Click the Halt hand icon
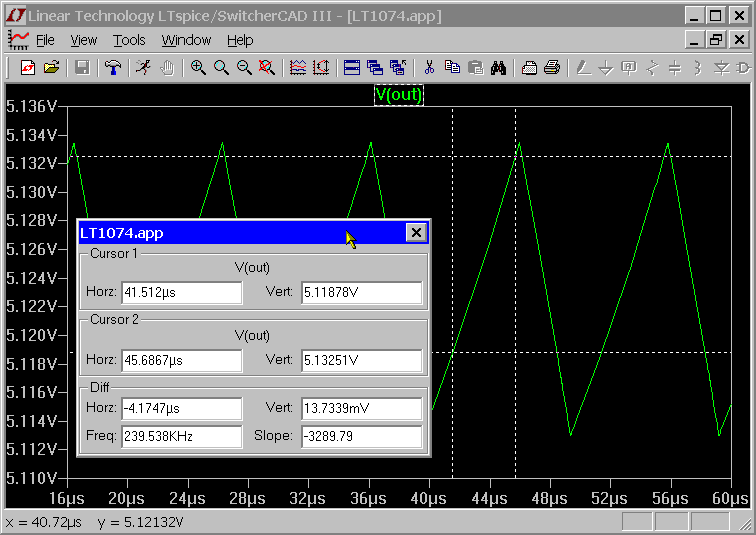 (167, 67)
